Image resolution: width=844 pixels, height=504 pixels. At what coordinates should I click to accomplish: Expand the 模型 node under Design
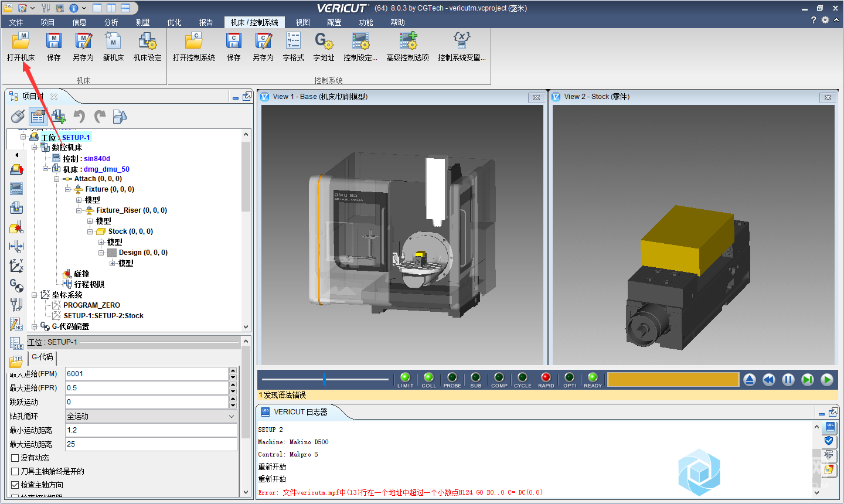112,263
